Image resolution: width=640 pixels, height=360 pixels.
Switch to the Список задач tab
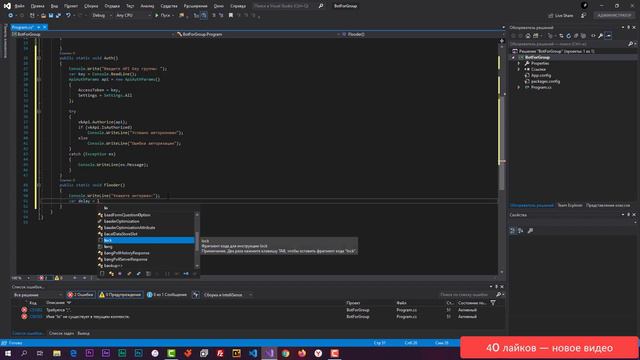pos(61,333)
